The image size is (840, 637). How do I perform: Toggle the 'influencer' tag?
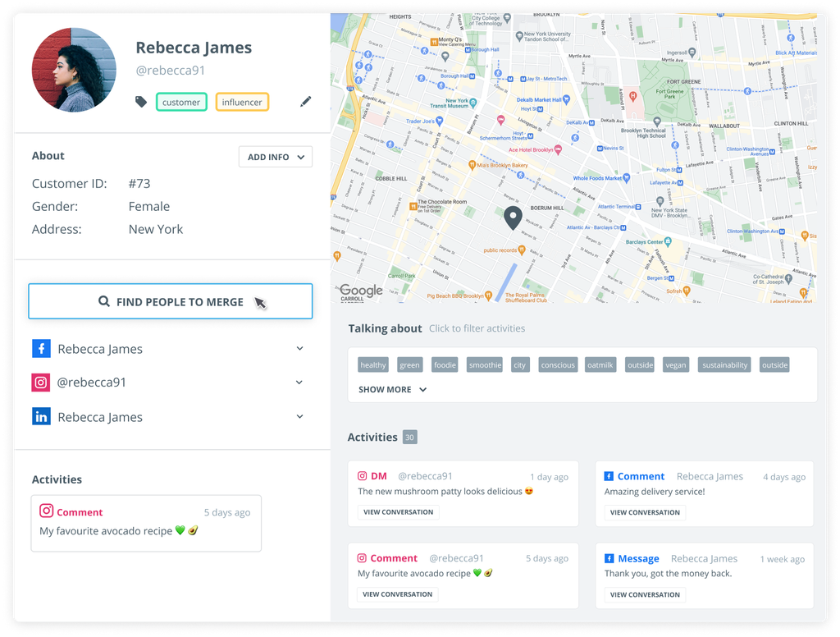coord(242,103)
